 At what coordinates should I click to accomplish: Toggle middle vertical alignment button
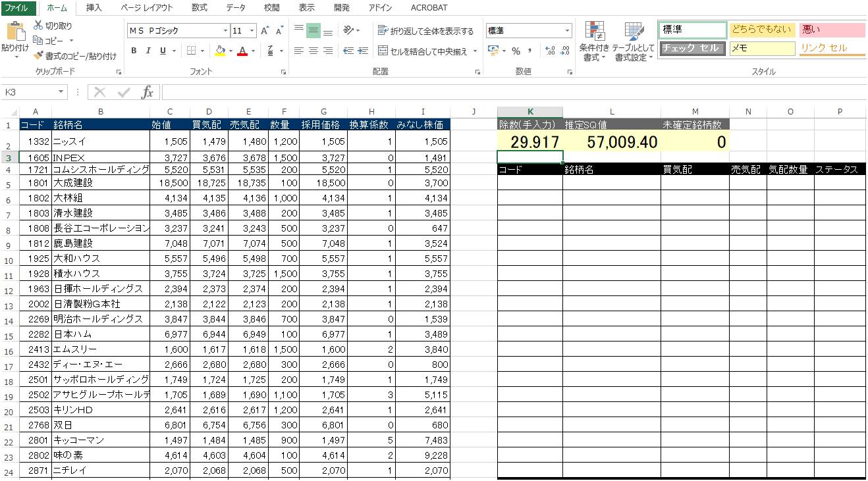coord(313,30)
